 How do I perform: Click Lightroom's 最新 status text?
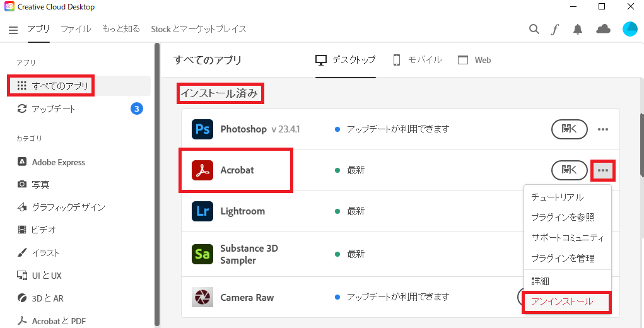(356, 211)
